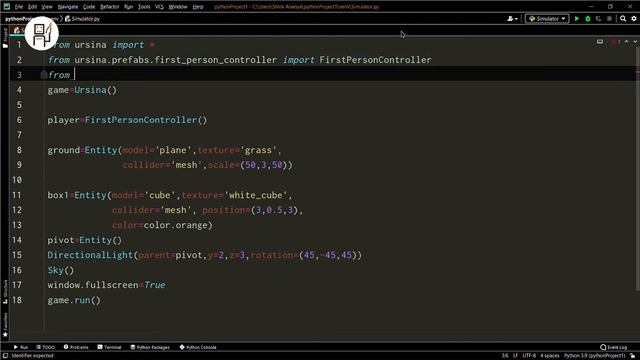This screenshot has height=360, width=640.
Task: Open the user account icon menu
Action: (512, 18)
